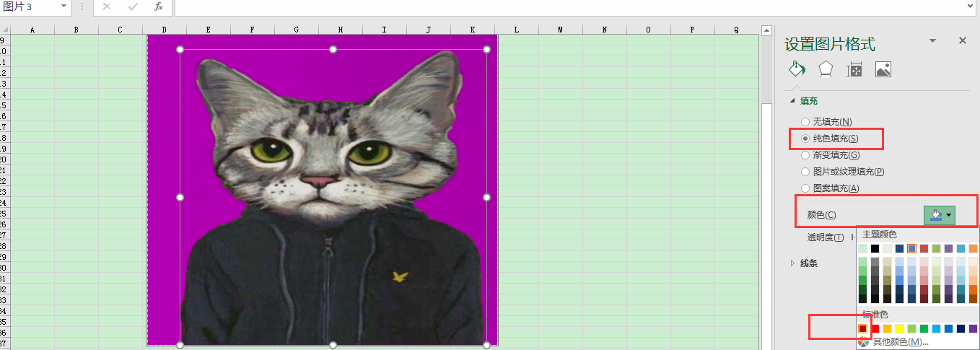980x350 pixels.
Task: Pick the yellow standard color swatch
Action: pos(900,328)
